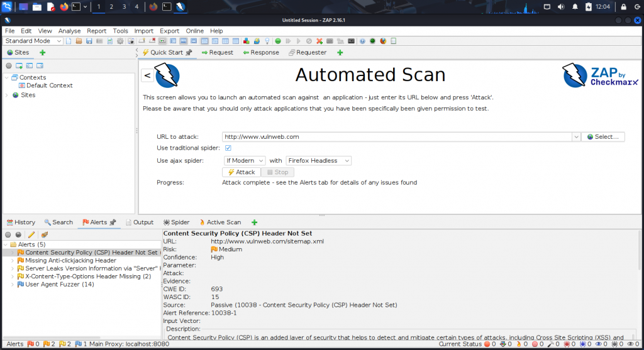
Task: Toggle break on all requests green circle
Action: pos(278,41)
